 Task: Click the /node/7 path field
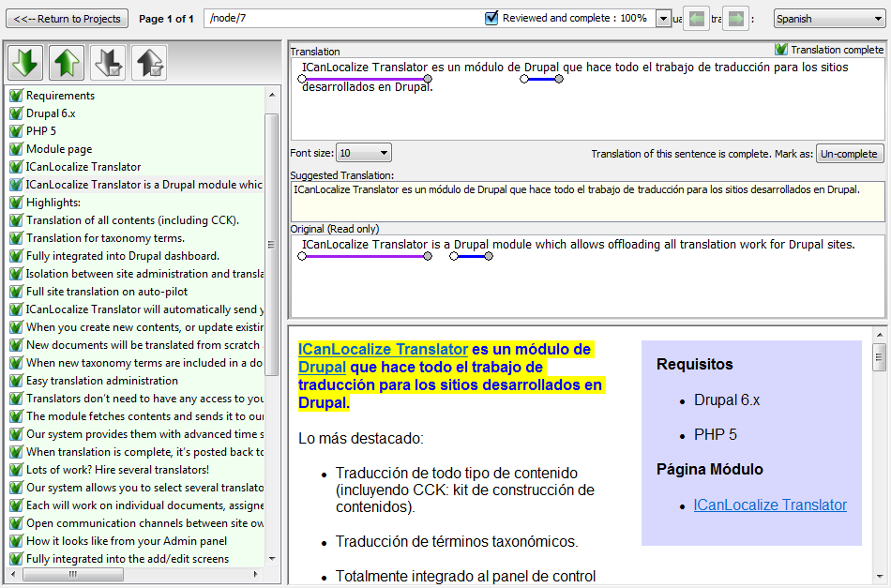pyautogui.click(x=344, y=18)
